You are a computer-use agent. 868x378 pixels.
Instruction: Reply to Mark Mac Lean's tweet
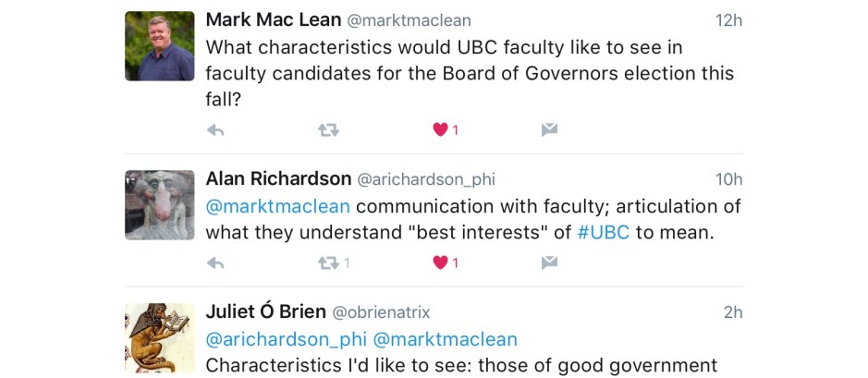tap(215, 130)
